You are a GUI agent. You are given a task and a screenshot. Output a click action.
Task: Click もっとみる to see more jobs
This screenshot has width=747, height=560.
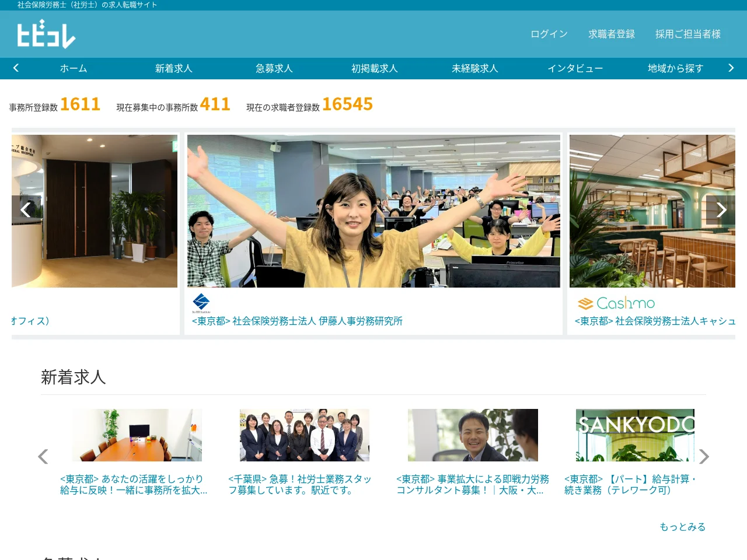click(683, 527)
